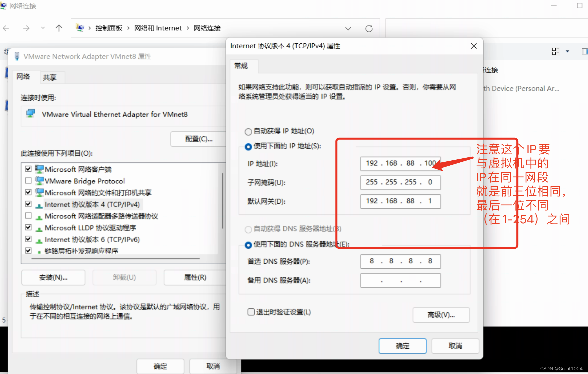588x374 pixels.
Task: Select 网络和 Internet in the breadcrumb
Action: [158, 28]
